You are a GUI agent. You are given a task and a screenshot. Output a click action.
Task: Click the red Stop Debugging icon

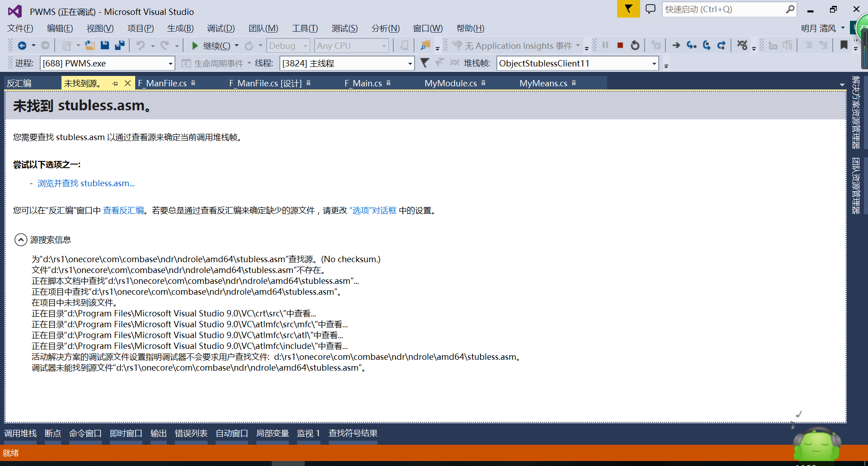pyautogui.click(x=620, y=46)
